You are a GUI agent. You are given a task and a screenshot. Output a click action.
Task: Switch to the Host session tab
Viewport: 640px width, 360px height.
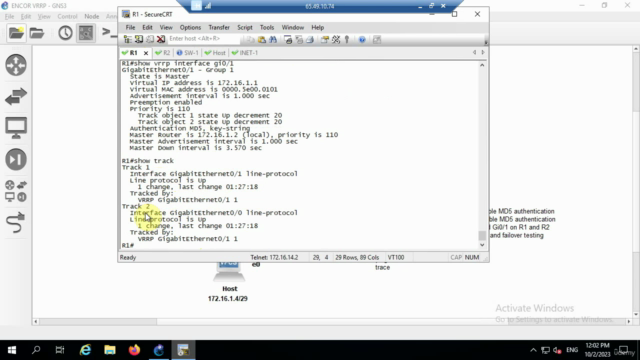(215, 53)
